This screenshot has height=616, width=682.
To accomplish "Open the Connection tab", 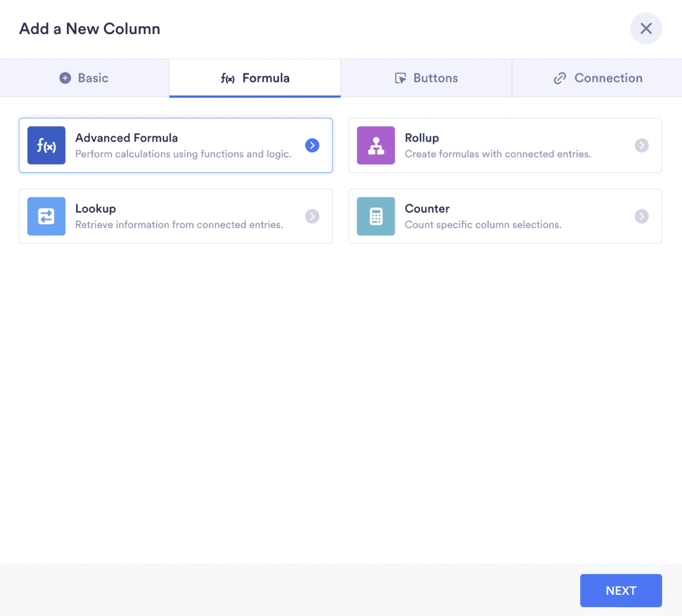I will click(x=597, y=78).
